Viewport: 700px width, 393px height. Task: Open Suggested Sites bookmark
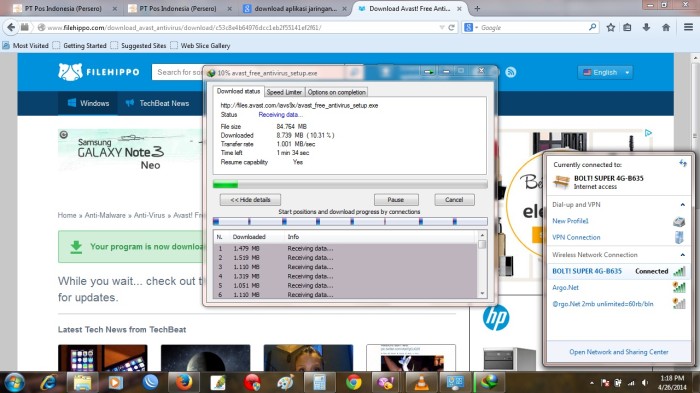click(x=138, y=46)
